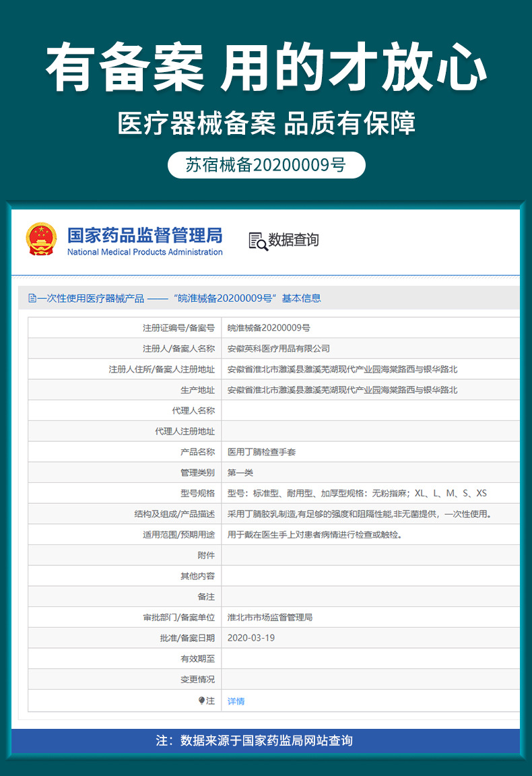Select 第一类 management category value
This screenshot has height=776, width=532.
pos(240,473)
